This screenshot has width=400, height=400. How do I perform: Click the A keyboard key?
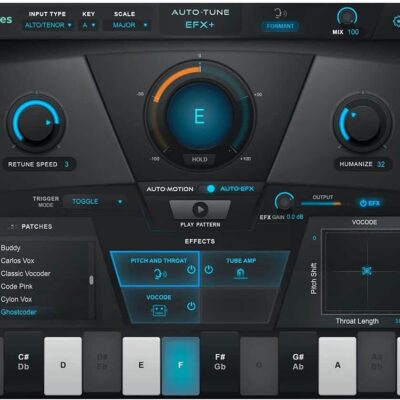pyautogui.click(x=337, y=366)
